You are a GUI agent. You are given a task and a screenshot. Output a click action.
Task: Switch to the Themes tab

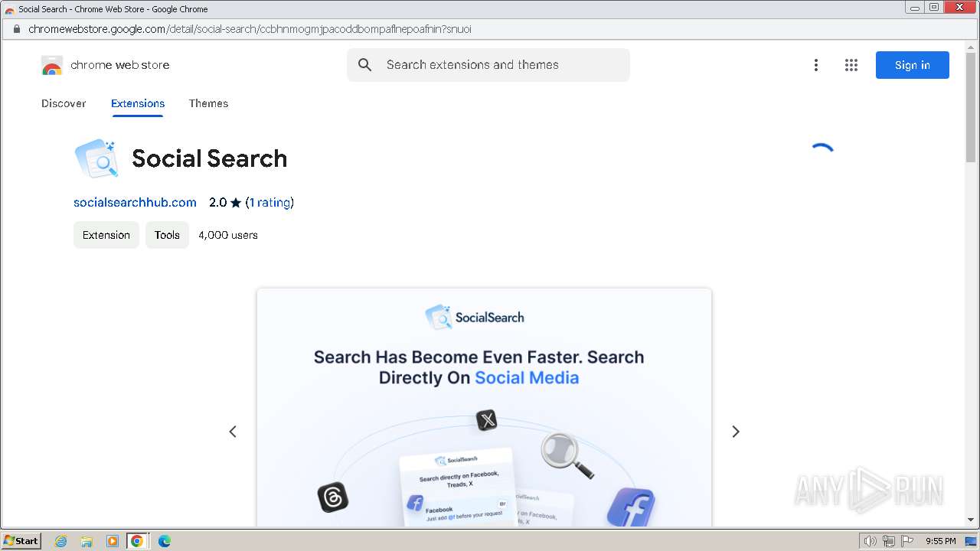click(208, 103)
